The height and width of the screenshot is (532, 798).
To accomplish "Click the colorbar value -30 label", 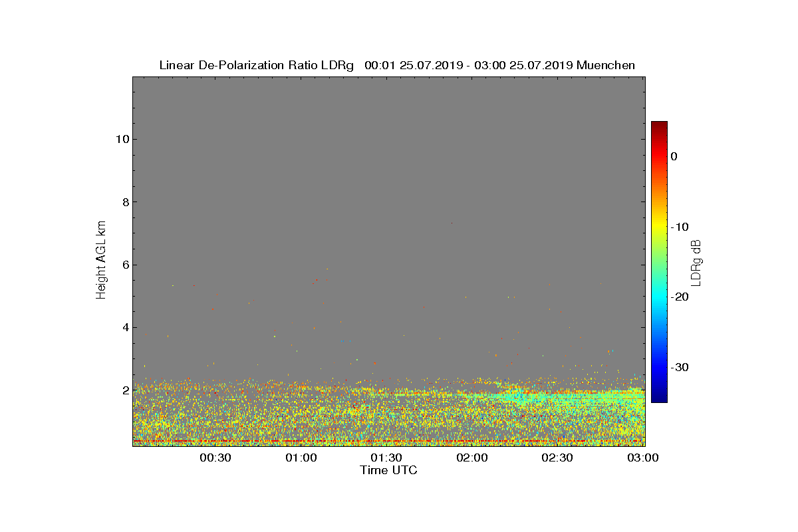I will click(x=680, y=367).
